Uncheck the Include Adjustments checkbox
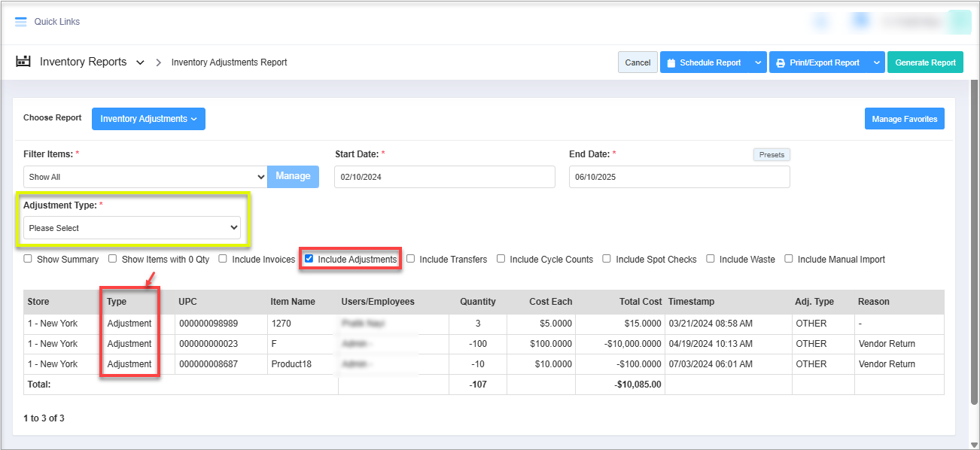980x450 pixels. (309, 259)
